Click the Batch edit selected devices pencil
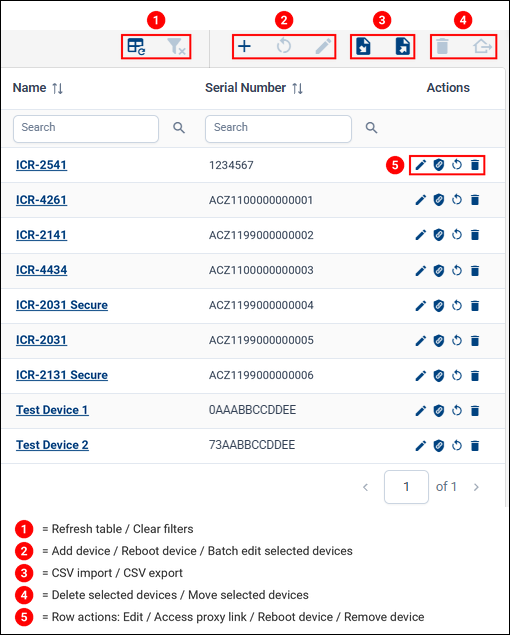 323,46
